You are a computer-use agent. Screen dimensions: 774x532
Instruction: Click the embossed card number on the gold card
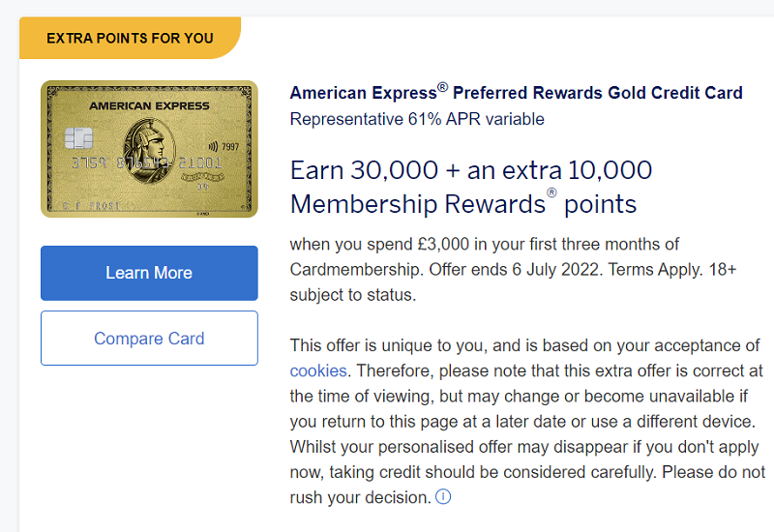click(147, 163)
